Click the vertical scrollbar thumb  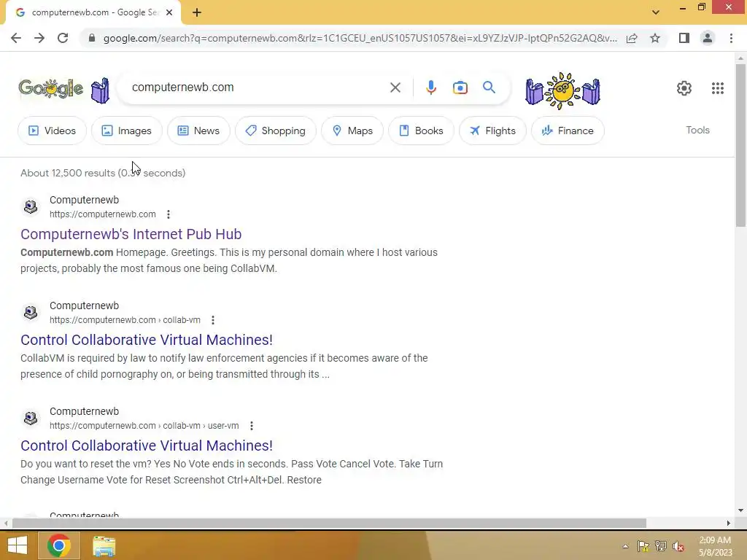[x=740, y=145]
